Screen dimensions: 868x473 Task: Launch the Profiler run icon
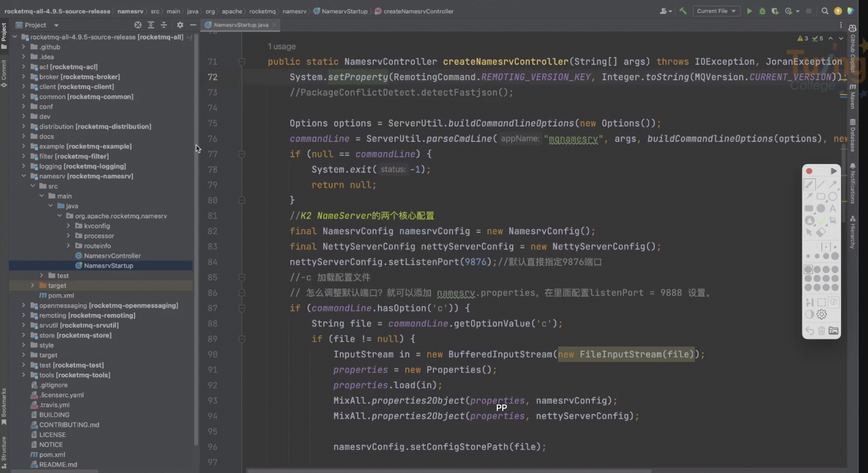click(x=788, y=11)
